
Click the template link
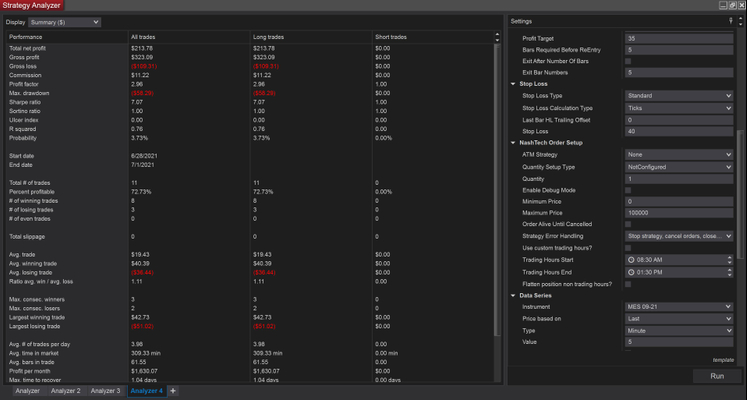pos(723,359)
